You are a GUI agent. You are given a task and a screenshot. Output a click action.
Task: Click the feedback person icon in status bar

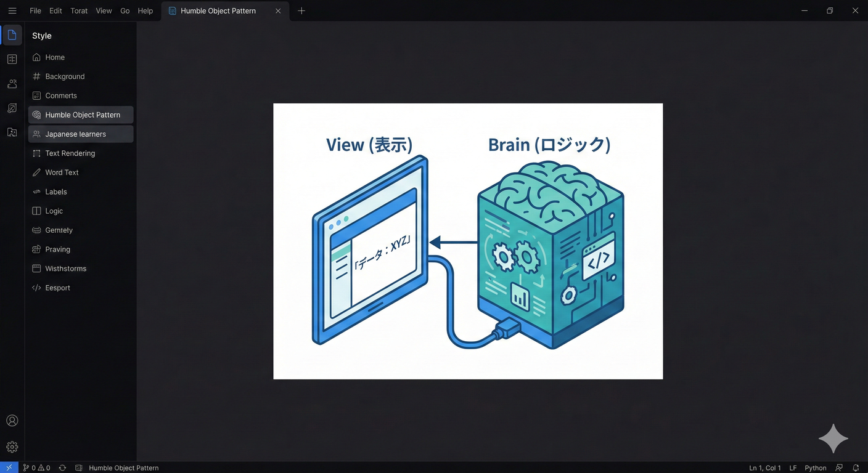click(839, 467)
